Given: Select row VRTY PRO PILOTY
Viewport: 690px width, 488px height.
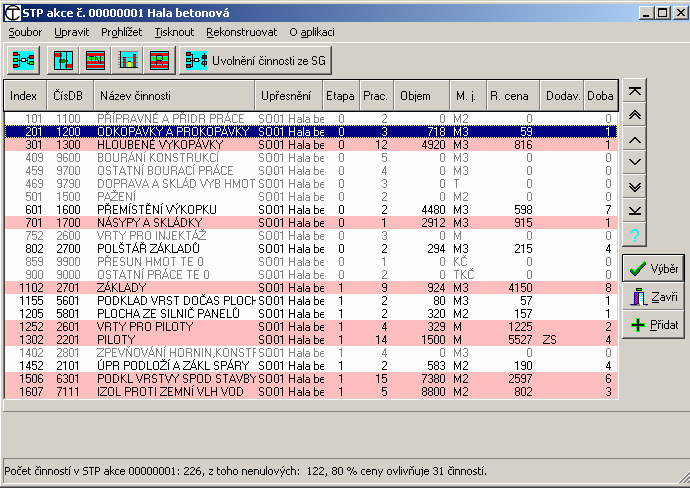Looking at the screenshot, I should coord(311,327).
